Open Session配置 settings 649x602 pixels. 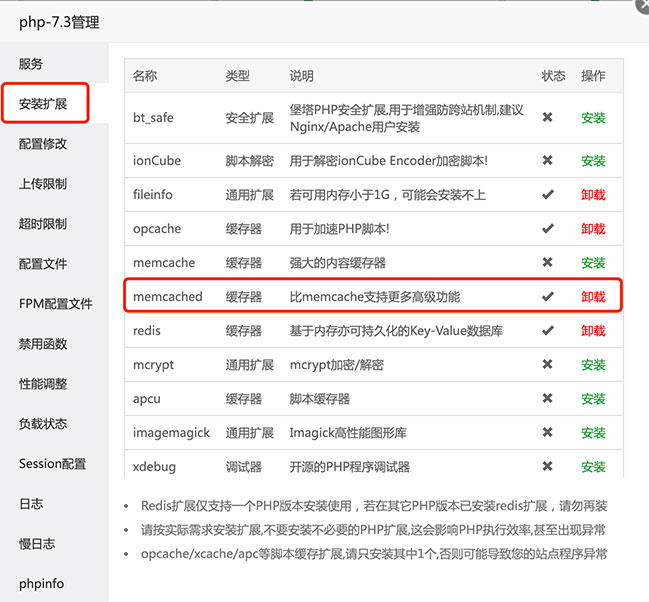click(x=52, y=464)
